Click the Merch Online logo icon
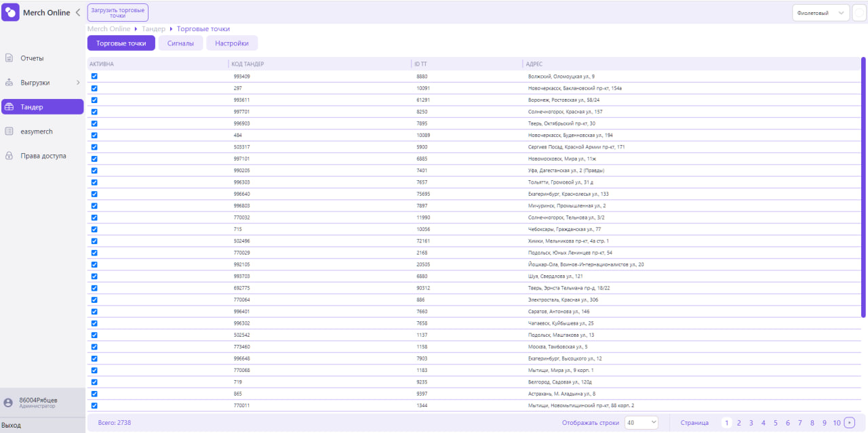 coord(10,12)
